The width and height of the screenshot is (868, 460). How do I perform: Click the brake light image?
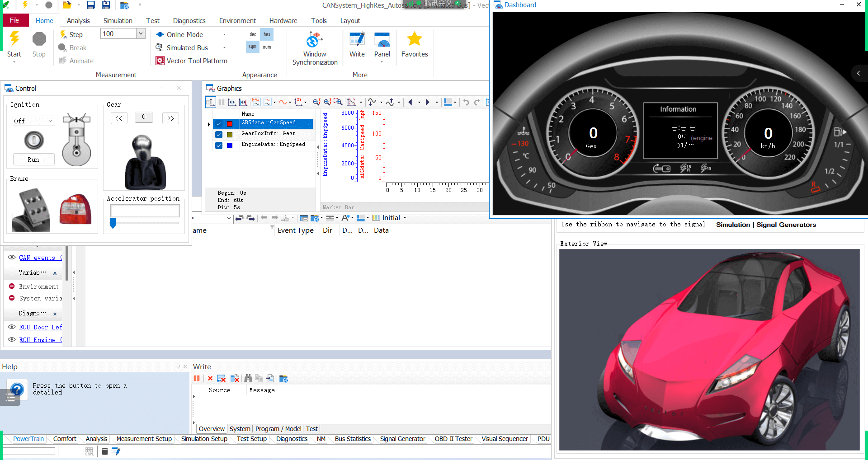[x=75, y=209]
